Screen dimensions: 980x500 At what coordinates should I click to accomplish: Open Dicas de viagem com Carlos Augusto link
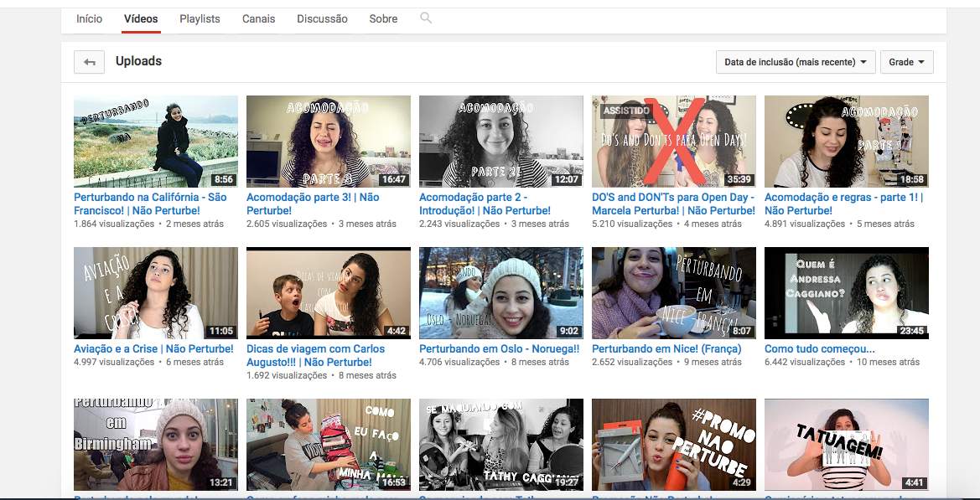pos(315,356)
